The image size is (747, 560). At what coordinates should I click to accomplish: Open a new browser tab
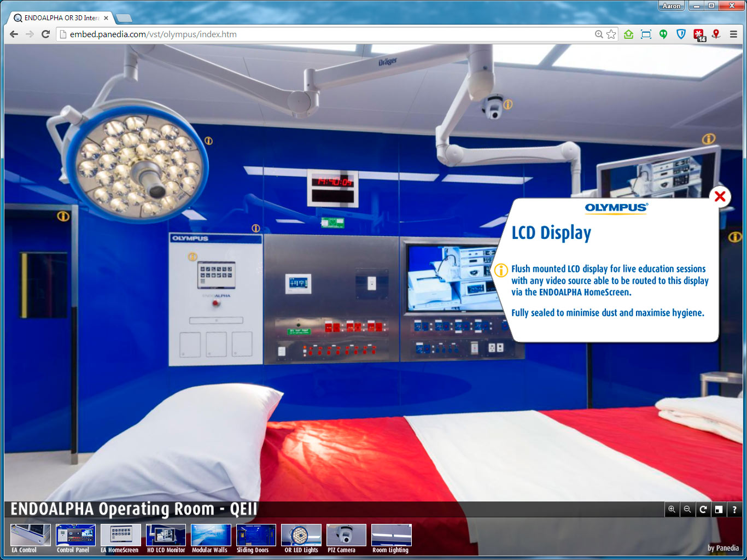click(124, 18)
